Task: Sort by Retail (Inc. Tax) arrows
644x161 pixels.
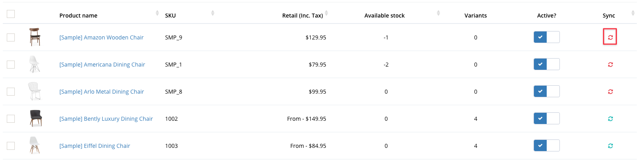Action: (326, 13)
